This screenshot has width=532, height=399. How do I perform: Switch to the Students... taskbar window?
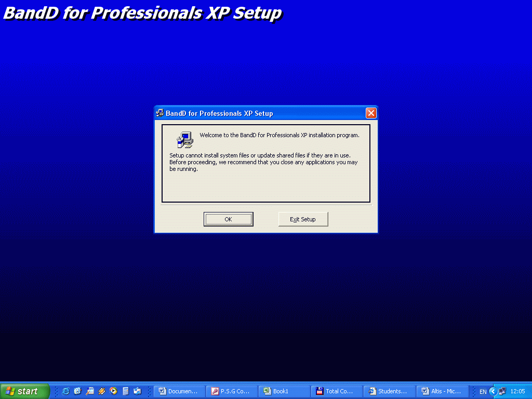(389, 391)
